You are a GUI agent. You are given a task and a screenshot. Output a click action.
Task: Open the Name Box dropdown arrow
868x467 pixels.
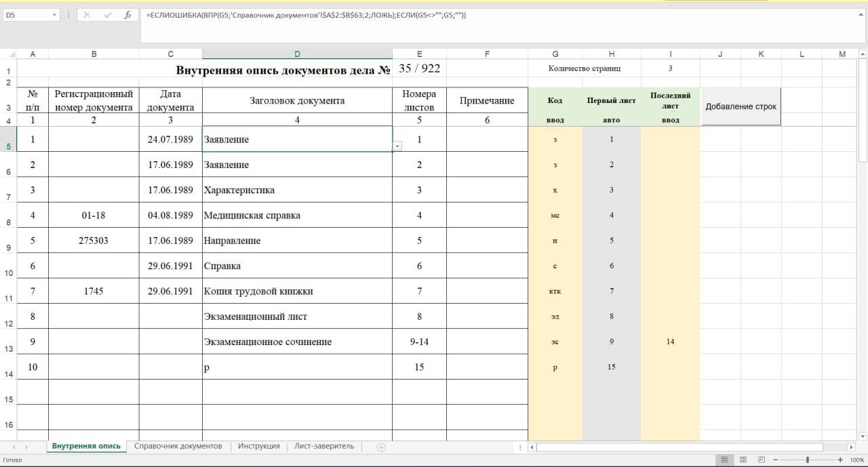pos(55,14)
